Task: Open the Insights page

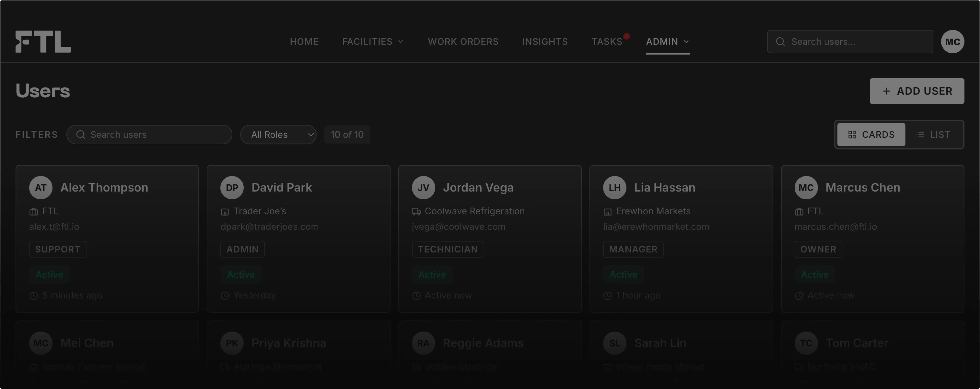Action: pos(545,41)
